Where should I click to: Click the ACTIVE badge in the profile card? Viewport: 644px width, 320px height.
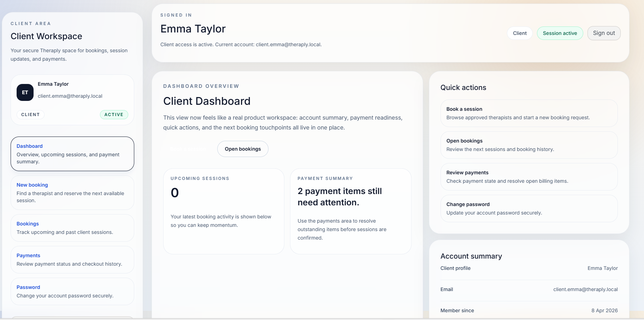point(114,115)
